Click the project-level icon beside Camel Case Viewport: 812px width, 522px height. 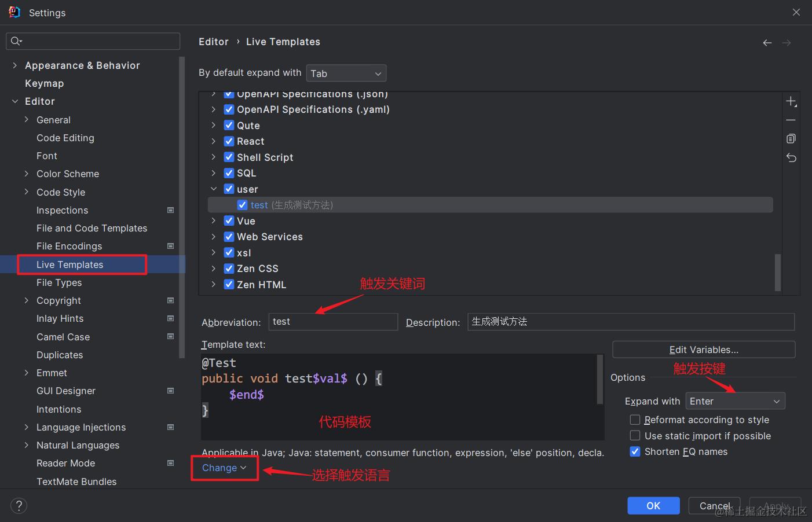tap(171, 336)
